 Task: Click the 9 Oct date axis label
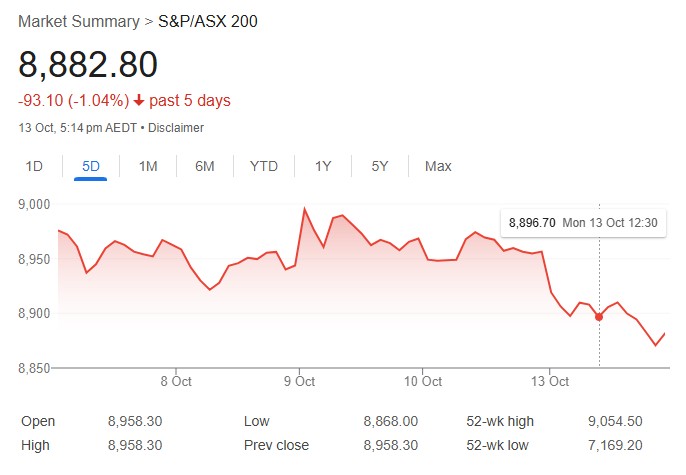299,381
